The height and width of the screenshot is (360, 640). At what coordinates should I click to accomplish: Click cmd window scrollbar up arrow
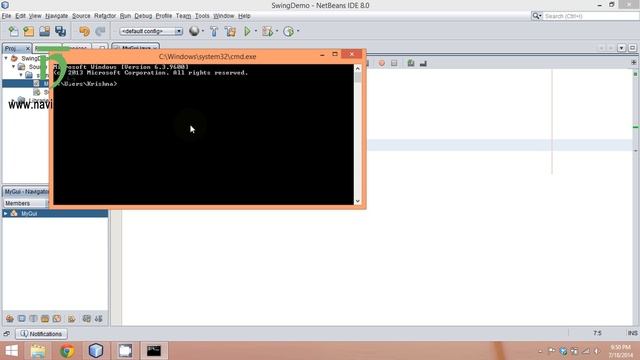358,69
